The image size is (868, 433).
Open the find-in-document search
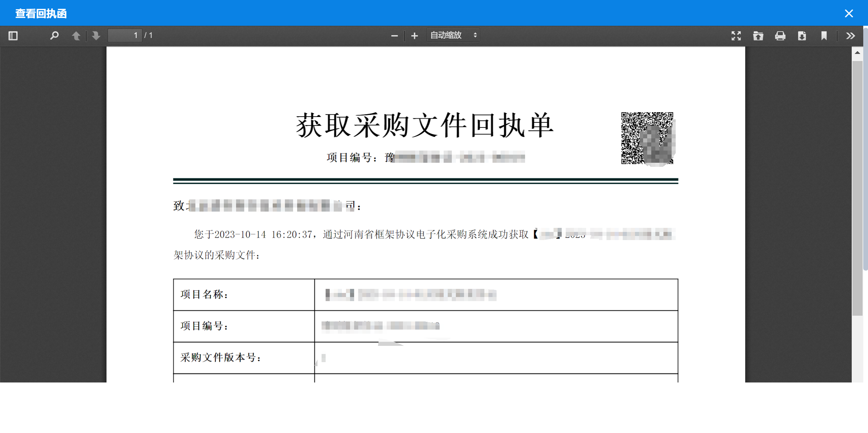click(54, 36)
